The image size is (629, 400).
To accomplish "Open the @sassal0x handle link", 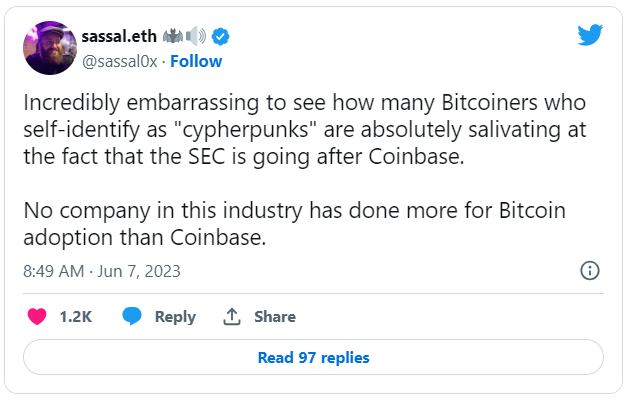I will (x=116, y=61).
